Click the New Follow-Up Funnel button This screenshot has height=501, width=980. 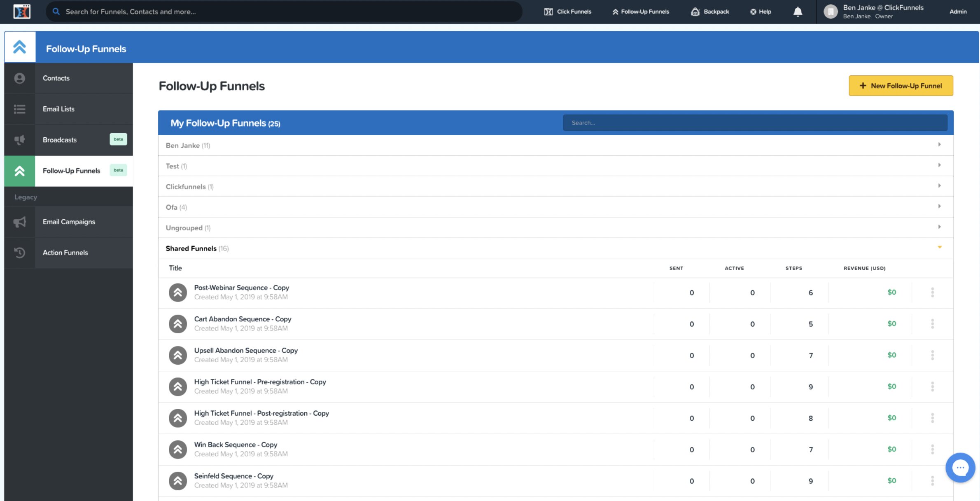(x=901, y=85)
